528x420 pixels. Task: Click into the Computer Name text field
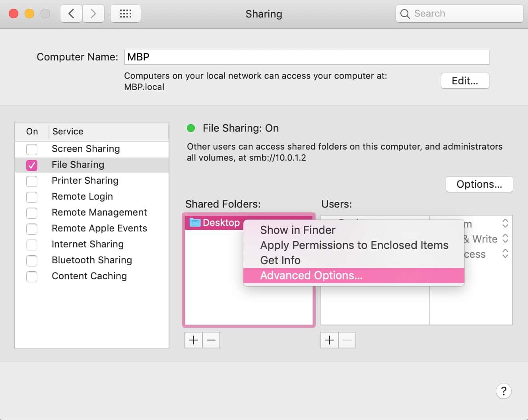306,57
